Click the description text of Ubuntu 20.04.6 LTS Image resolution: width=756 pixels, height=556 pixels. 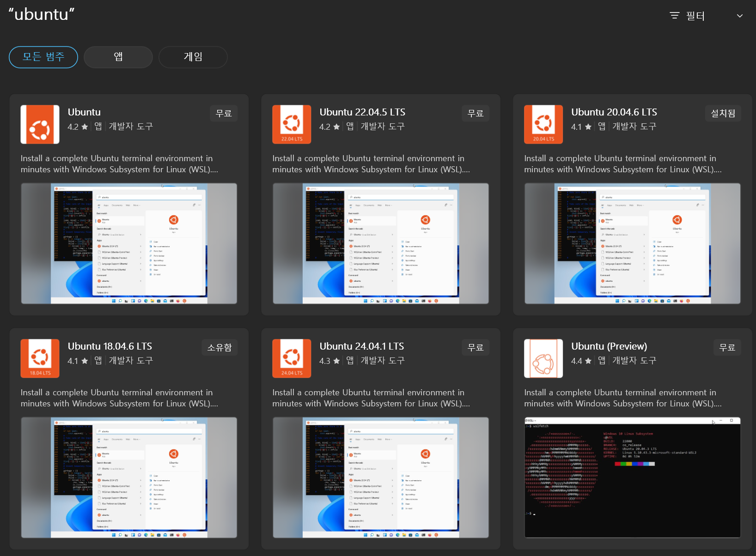point(622,164)
